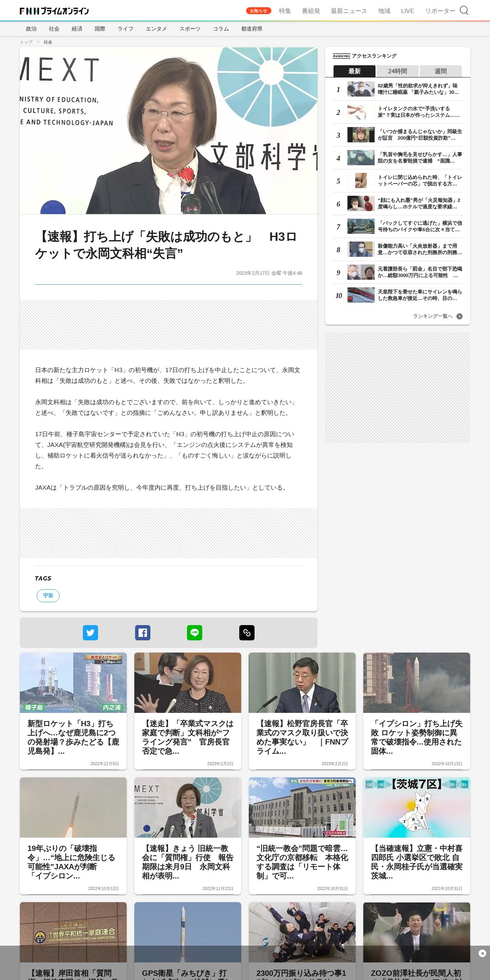Open 番組発 in the top navigation
Viewport: 490px width, 980px height.
click(311, 11)
